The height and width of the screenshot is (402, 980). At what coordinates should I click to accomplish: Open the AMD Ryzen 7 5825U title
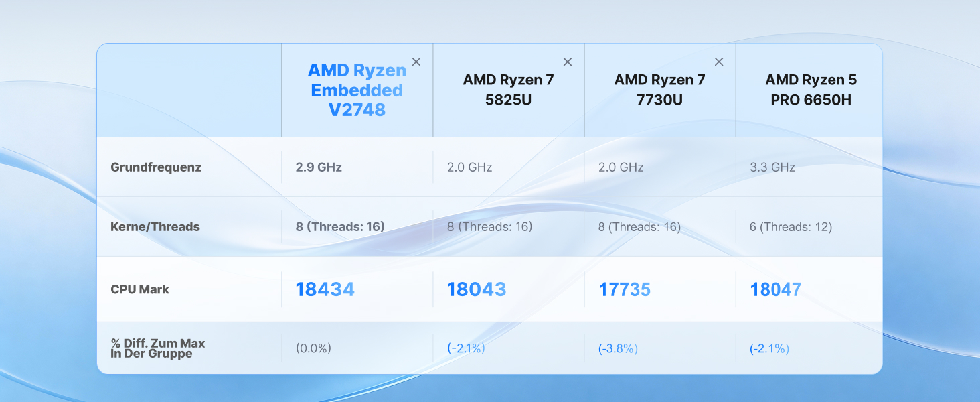tap(508, 90)
